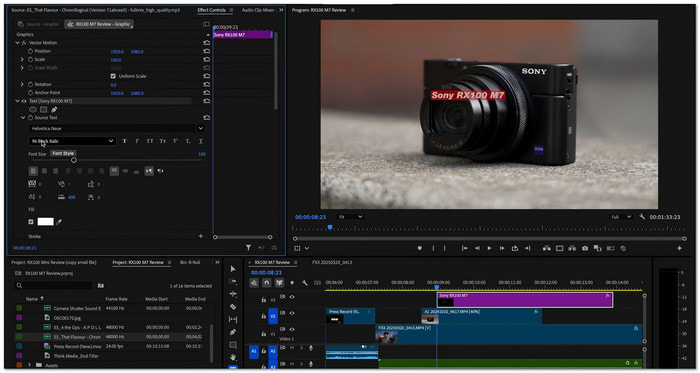Click the Extract button in Program monitor
Viewport: 700px width, 373px height.
click(x=572, y=248)
